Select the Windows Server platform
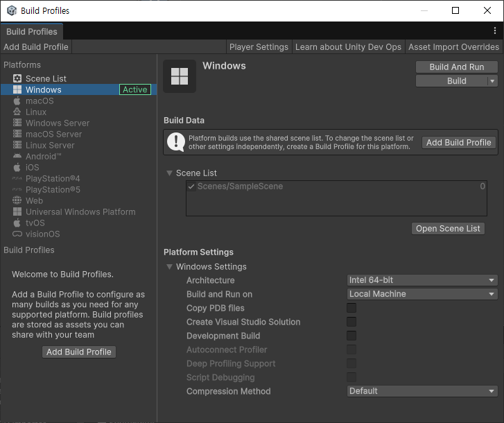 click(x=78, y=123)
